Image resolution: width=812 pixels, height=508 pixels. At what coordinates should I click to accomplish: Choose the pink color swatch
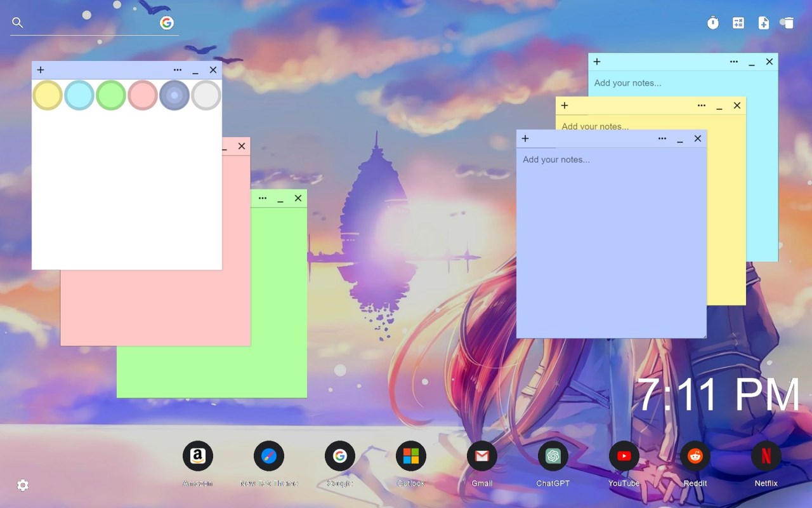click(143, 95)
